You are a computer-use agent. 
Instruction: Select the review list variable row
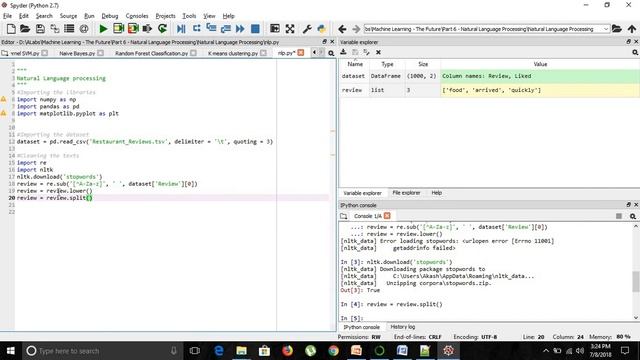489,90
